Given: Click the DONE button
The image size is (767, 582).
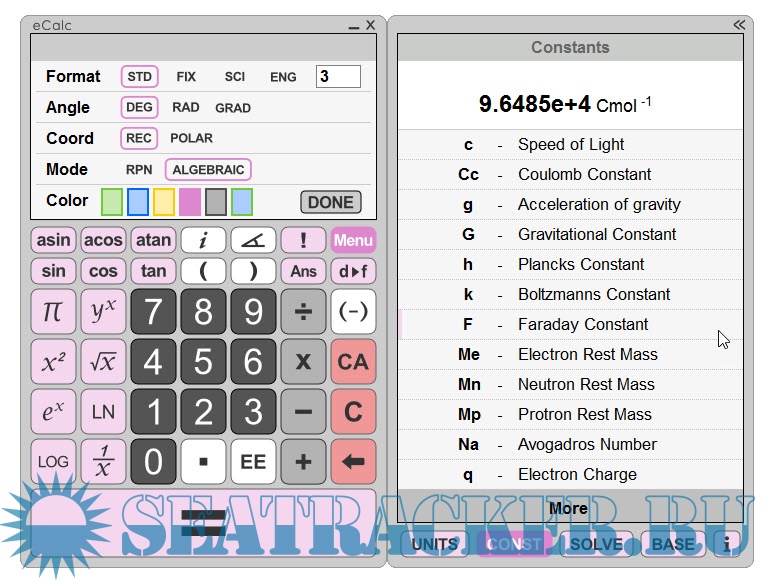Looking at the screenshot, I should (x=330, y=202).
